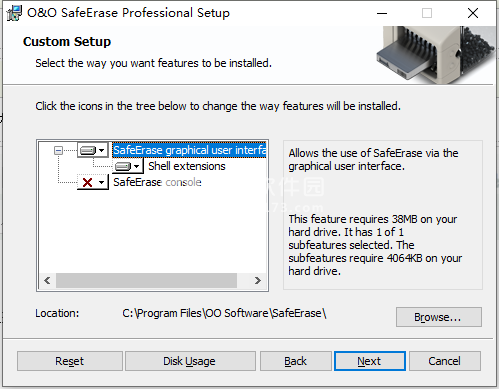
Task: Click the left arrow of the feature tree scrollbar
Action: click(47, 281)
